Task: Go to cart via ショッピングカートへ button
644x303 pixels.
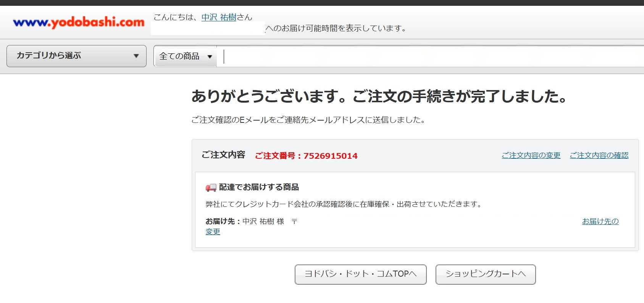Action: coord(485,274)
